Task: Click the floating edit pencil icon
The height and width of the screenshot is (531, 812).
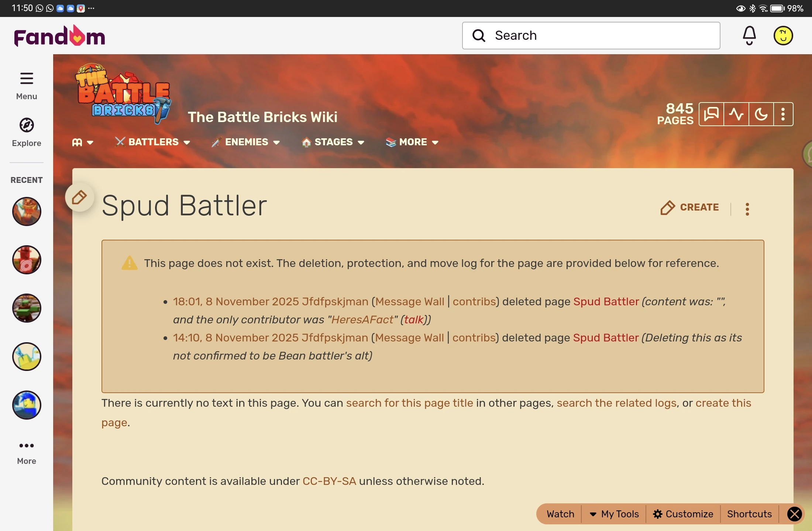Action: (79, 197)
